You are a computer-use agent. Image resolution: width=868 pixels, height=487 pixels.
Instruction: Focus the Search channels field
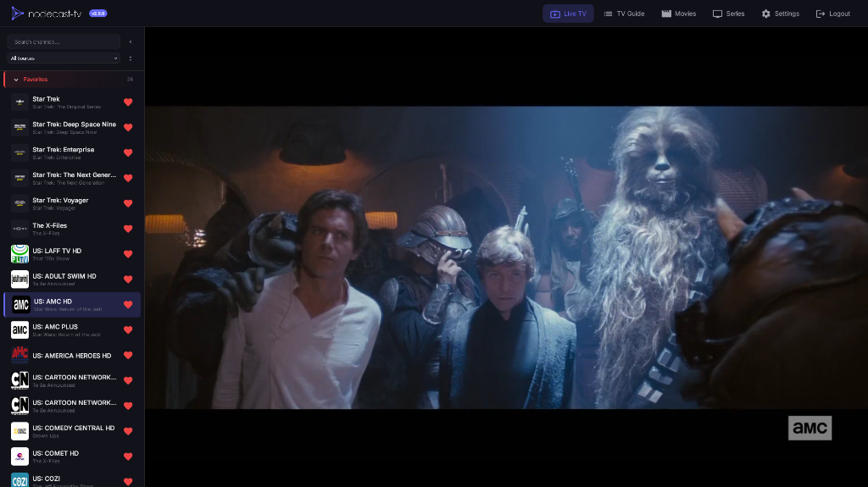64,42
